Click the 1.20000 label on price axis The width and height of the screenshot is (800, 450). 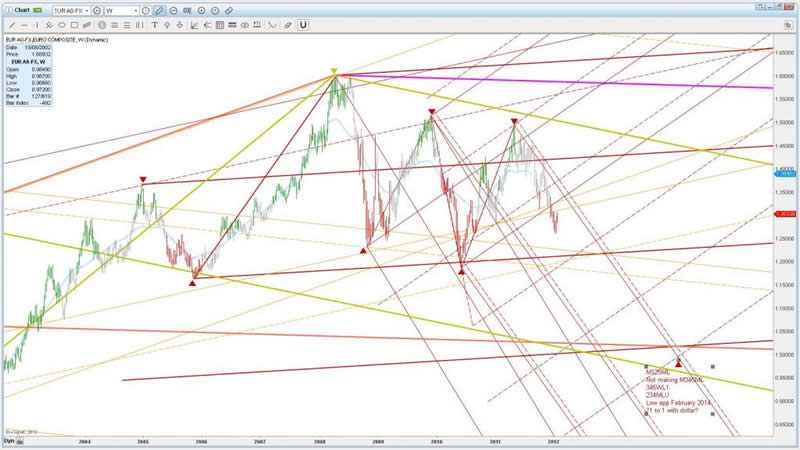tap(785, 262)
